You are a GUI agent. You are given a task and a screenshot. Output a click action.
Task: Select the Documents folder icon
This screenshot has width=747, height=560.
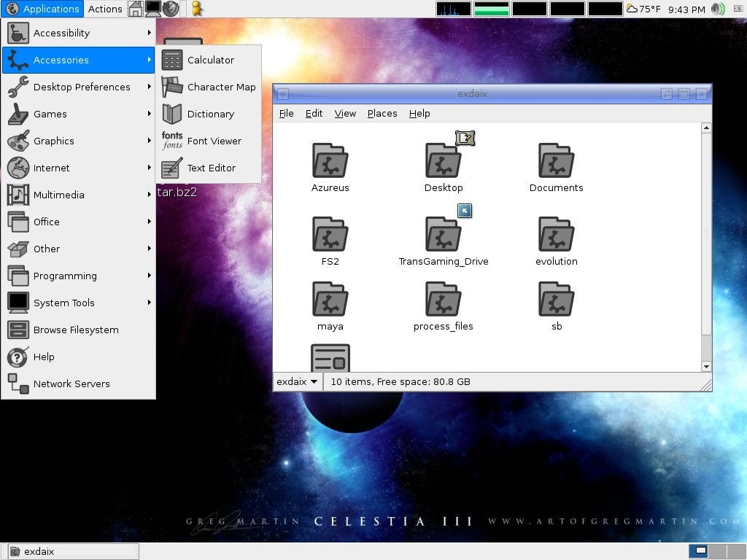[x=556, y=161]
